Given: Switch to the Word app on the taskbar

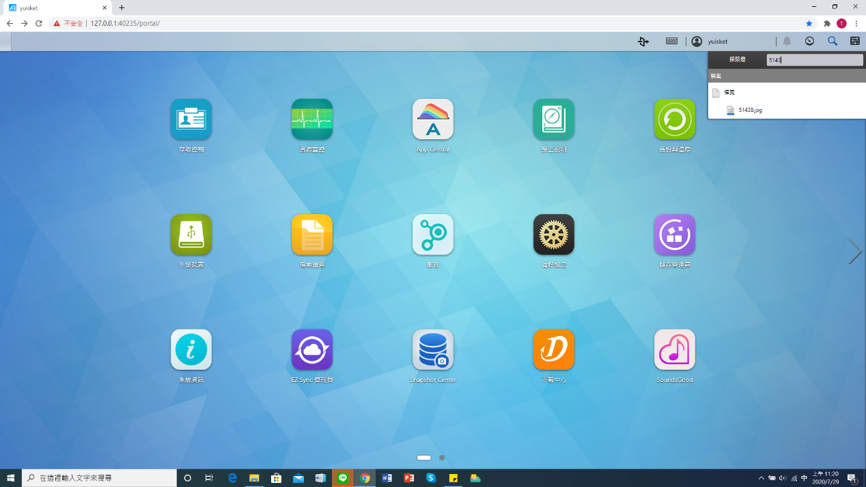Looking at the screenshot, I should 387,478.
